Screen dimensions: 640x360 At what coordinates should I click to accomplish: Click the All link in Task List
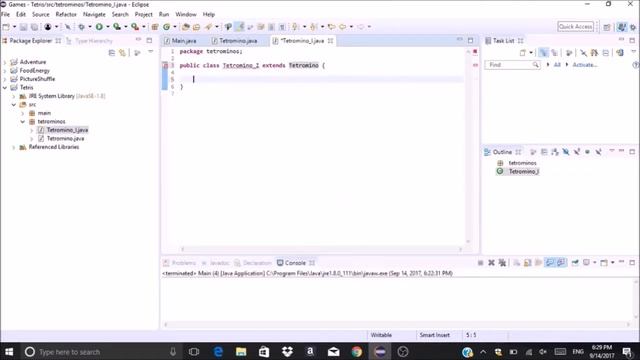[x=557, y=65]
